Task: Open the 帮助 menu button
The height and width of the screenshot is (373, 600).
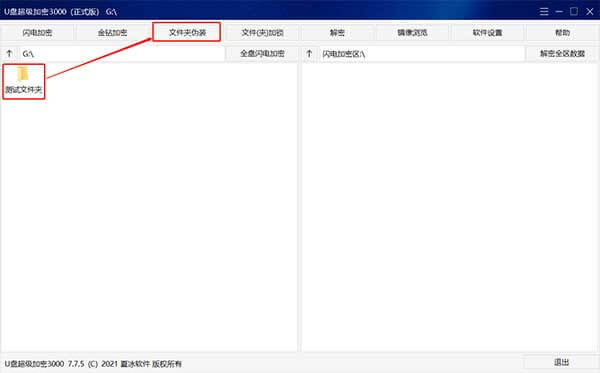Action: pos(562,33)
